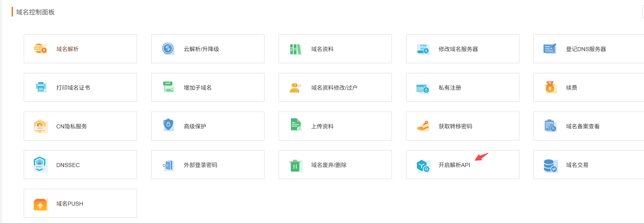644x223 pixels.
Task: Click the orange 域名PUSH upload icon
Action: [40, 204]
